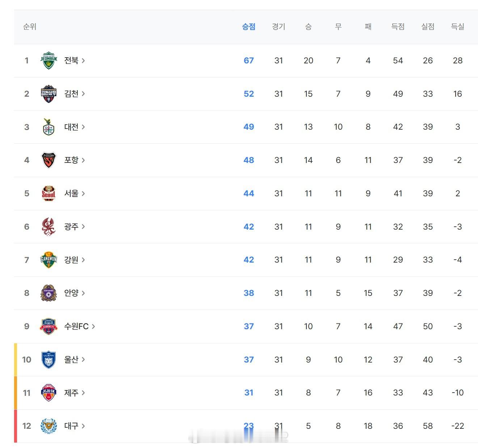
Task: Open the 제주 team name link
Action: (71, 393)
